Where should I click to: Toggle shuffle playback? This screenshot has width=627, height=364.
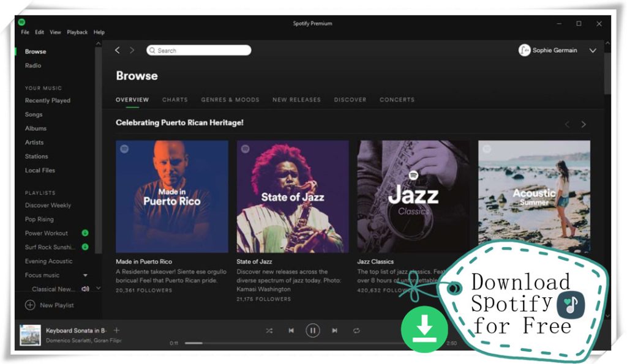tap(269, 330)
